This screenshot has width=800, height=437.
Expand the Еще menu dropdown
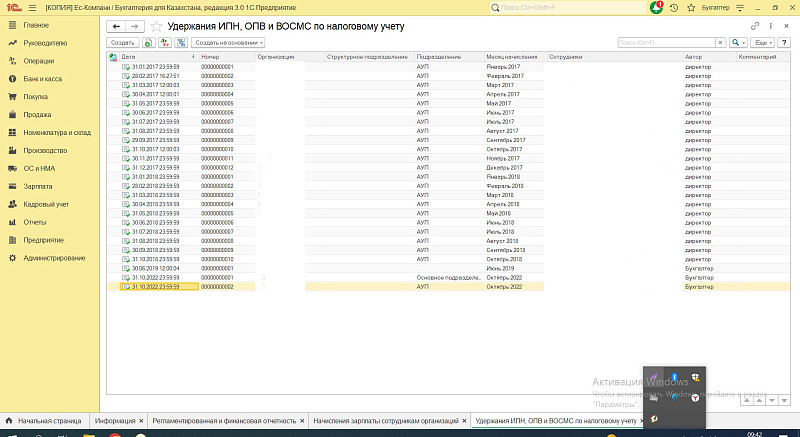pos(763,43)
